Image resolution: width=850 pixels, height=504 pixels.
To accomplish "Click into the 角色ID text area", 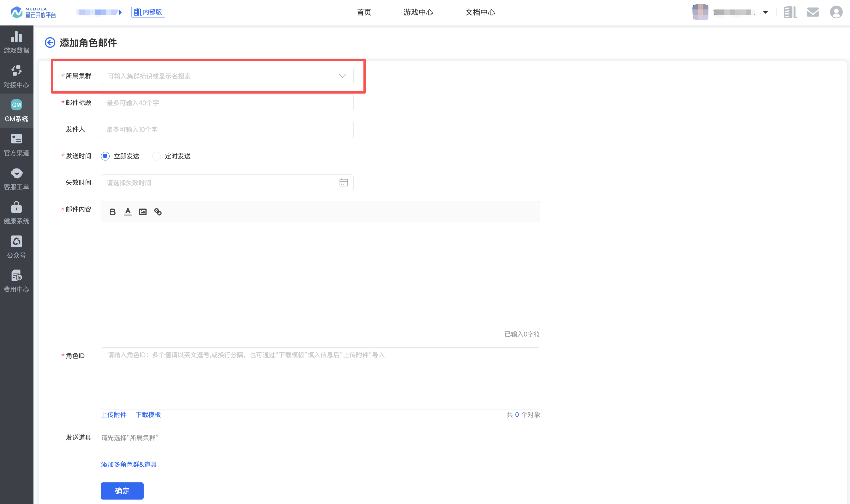I will pyautogui.click(x=320, y=378).
